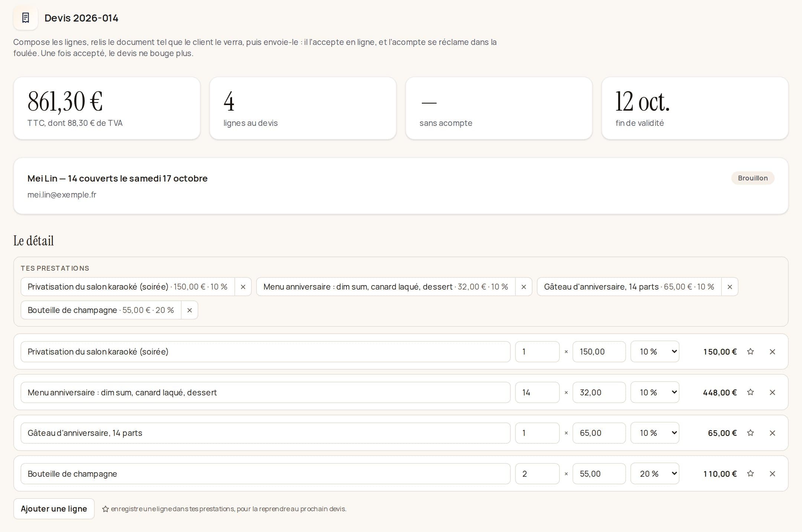Click the Ajouter une ligne button
The image size is (802, 532).
click(54, 509)
